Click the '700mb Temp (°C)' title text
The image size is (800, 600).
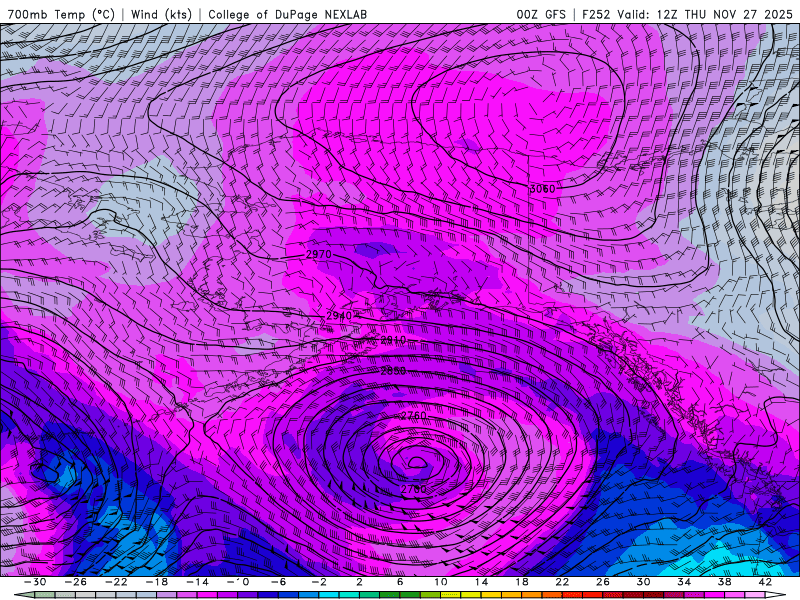(61, 14)
